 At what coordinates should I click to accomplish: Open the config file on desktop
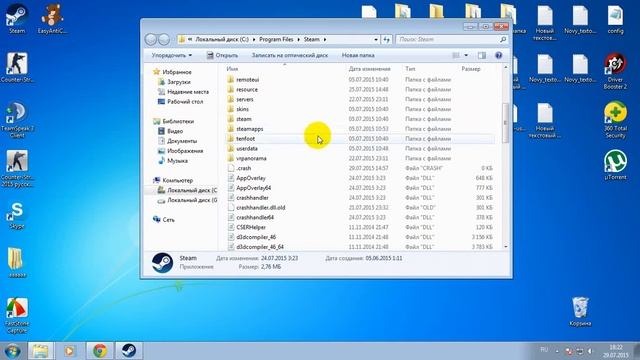(x=615, y=19)
